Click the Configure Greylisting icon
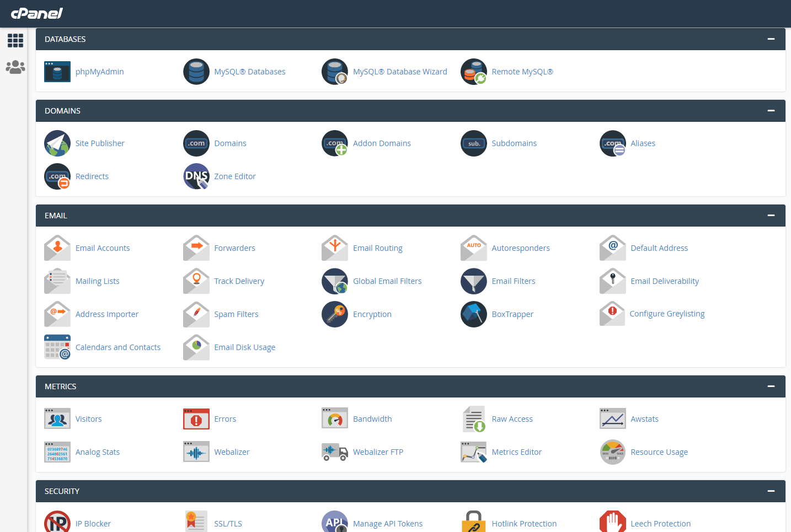 (x=612, y=314)
